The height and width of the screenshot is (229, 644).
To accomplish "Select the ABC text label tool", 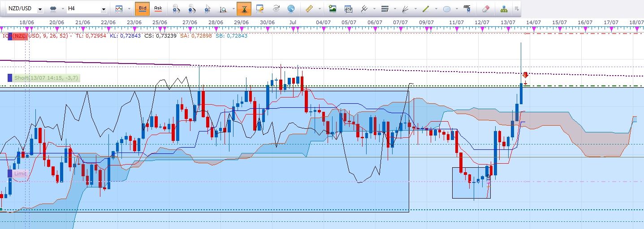I will click(467, 8).
